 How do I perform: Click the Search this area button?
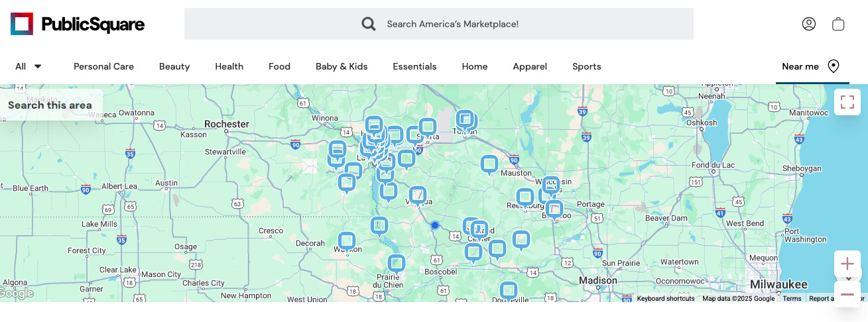[50, 105]
